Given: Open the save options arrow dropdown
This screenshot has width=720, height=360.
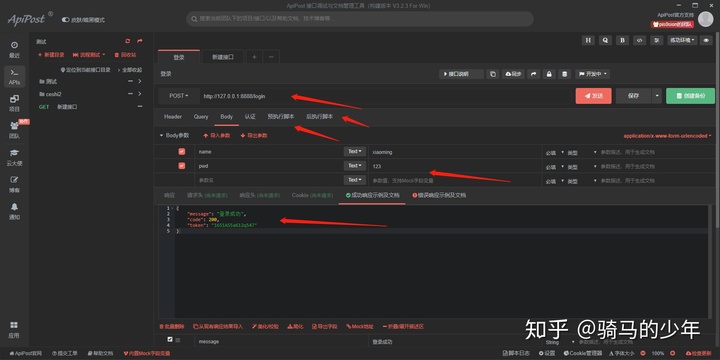Looking at the screenshot, I should [657, 96].
